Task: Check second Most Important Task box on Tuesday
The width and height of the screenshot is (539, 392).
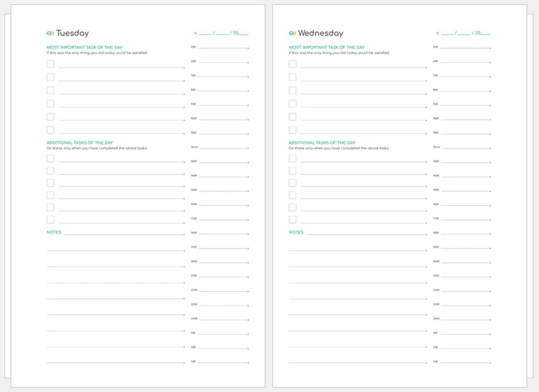Action: click(50, 77)
